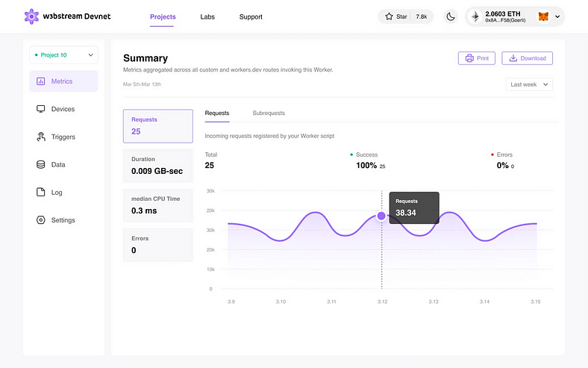Click the purple data point on the chart
This screenshot has height=368, width=588.
[381, 216]
